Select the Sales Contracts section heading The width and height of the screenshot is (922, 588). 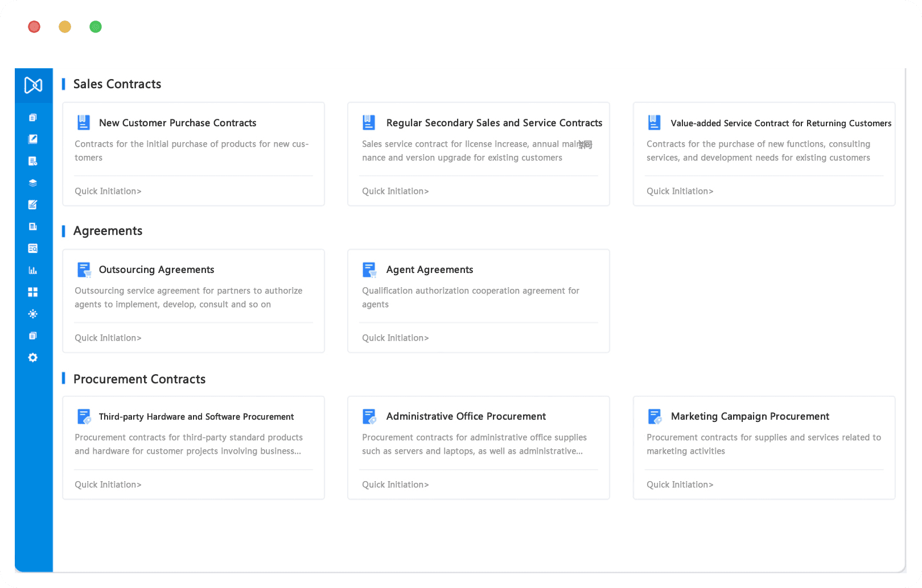click(x=117, y=84)
